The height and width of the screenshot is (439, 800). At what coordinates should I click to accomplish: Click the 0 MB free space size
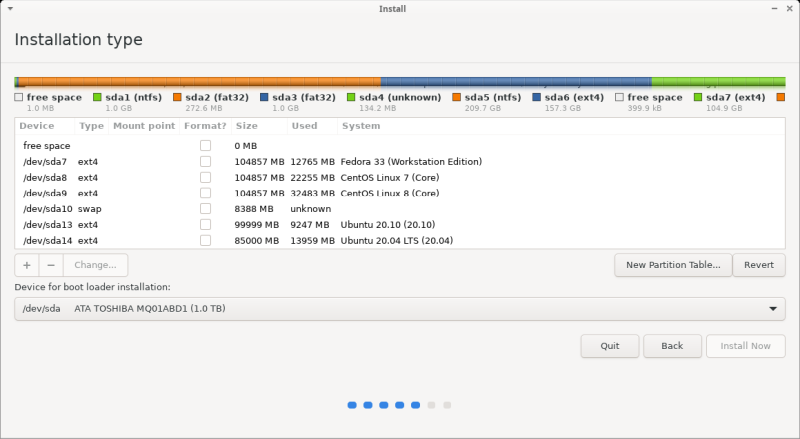coord(245,145)
